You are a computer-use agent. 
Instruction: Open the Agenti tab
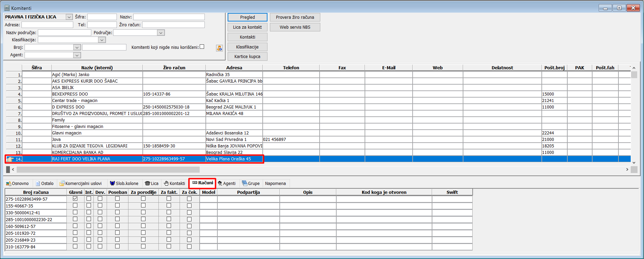pos(227,184)
